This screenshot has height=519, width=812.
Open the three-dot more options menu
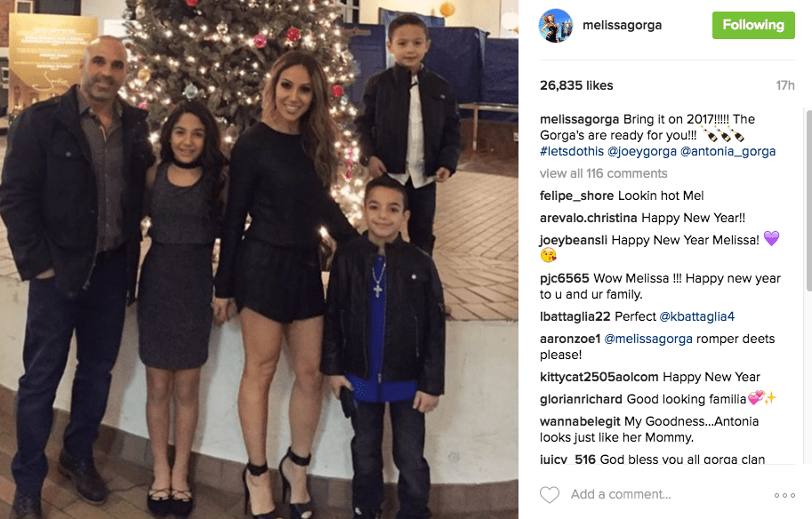coord(784,495)
